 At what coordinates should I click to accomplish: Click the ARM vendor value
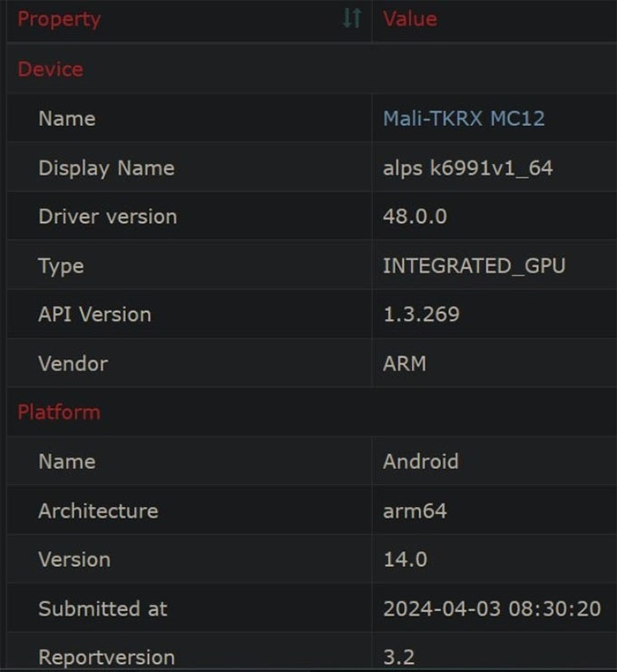(x=405, y=364)
